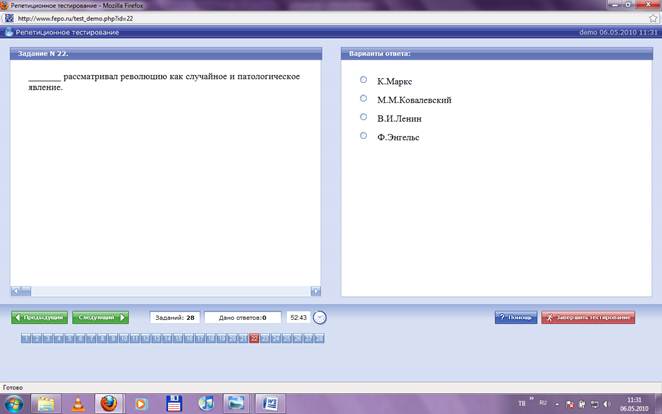Click the question panel left scroll arrow
This screenshot has width=662, height=414.
[16, 291]
